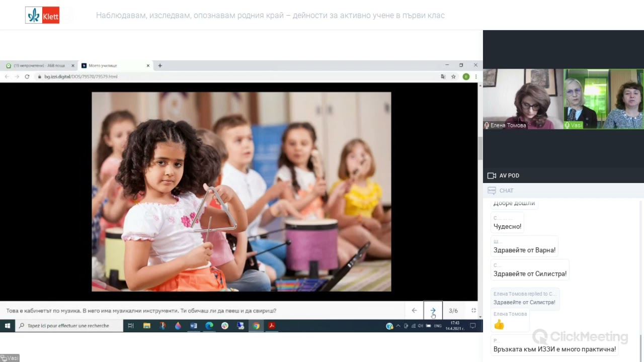Click the volume icon in system tray
Viewport: 644px width, 362px height.
tap(421, 326)
